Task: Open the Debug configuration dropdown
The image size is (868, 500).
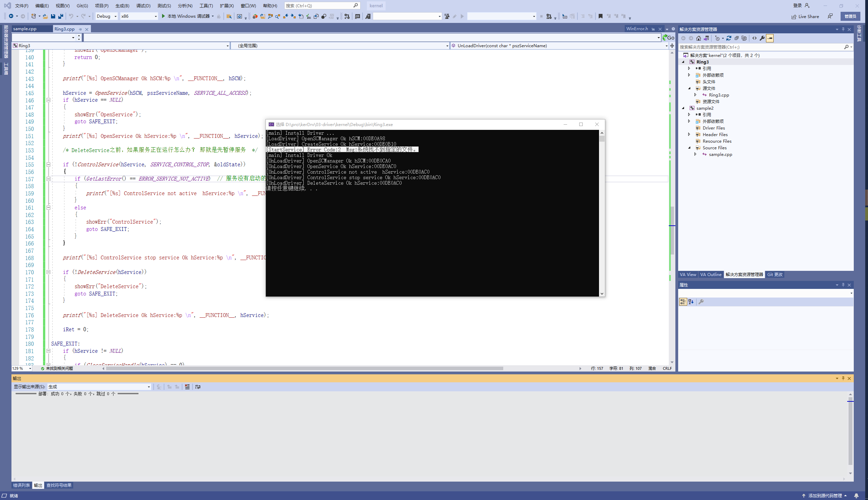Action: pyautogui.click(x=107, y=16)
